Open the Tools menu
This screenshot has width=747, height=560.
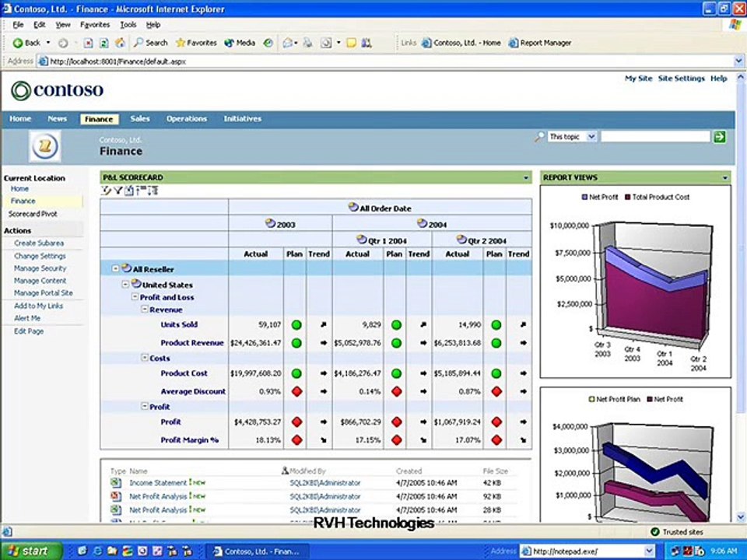pos(128,25)
